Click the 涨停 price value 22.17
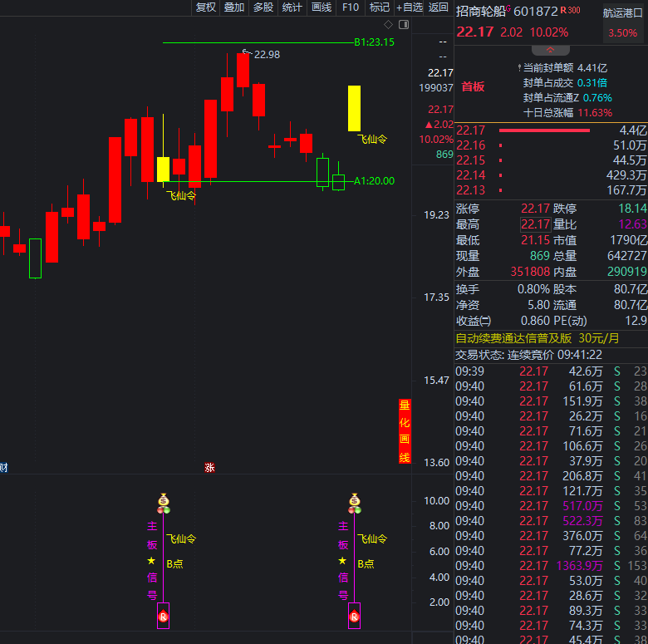This screenshot has height=644, width=648. coord(535,209)
